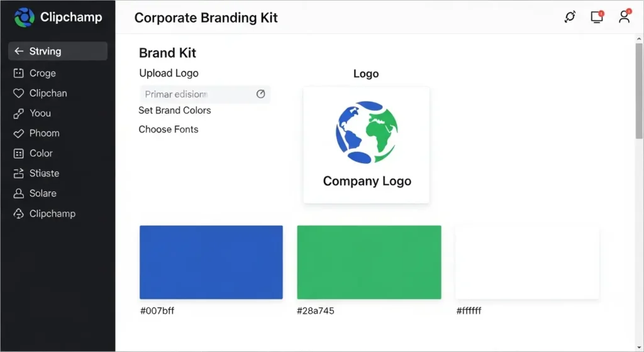Screen dimensions: 644x352
Task: Open the sync icon in header
Action: 570,17
